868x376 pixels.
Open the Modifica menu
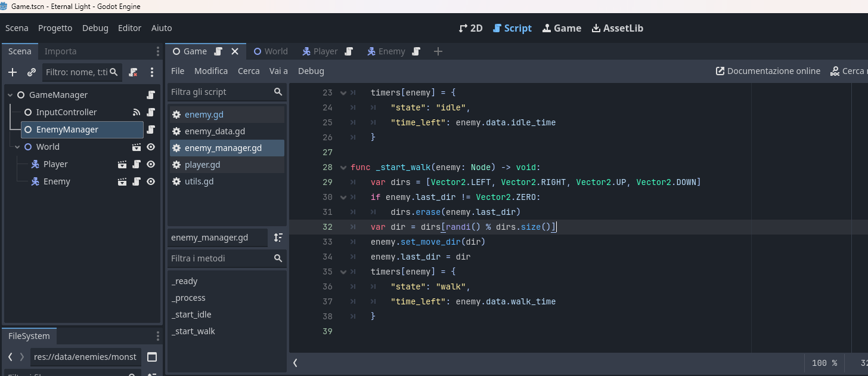click(x=211, y=71)
